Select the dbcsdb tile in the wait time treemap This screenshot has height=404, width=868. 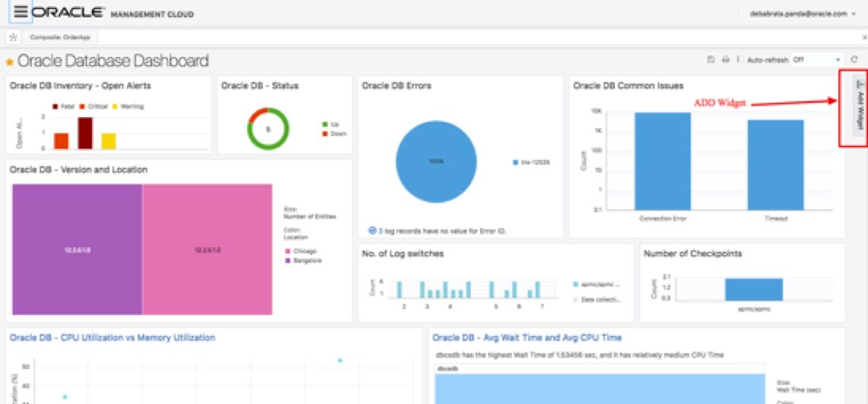pyautogui.click(x=599, y=389)
